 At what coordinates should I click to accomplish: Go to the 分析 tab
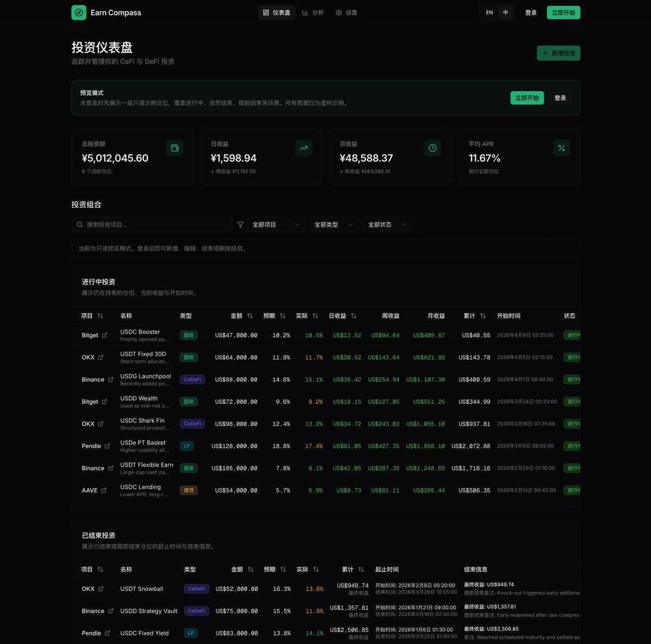pyautogui.click(x=313, y=12)
